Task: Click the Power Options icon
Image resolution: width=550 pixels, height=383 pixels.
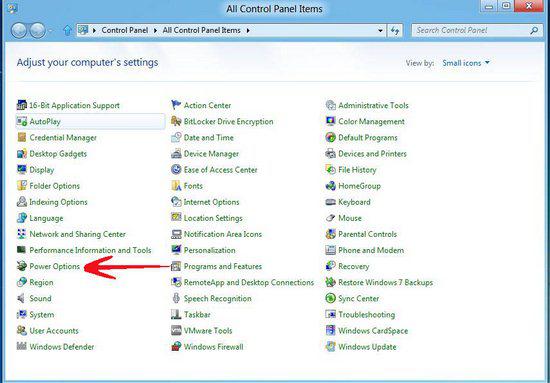Action: [x=22, y=267]
